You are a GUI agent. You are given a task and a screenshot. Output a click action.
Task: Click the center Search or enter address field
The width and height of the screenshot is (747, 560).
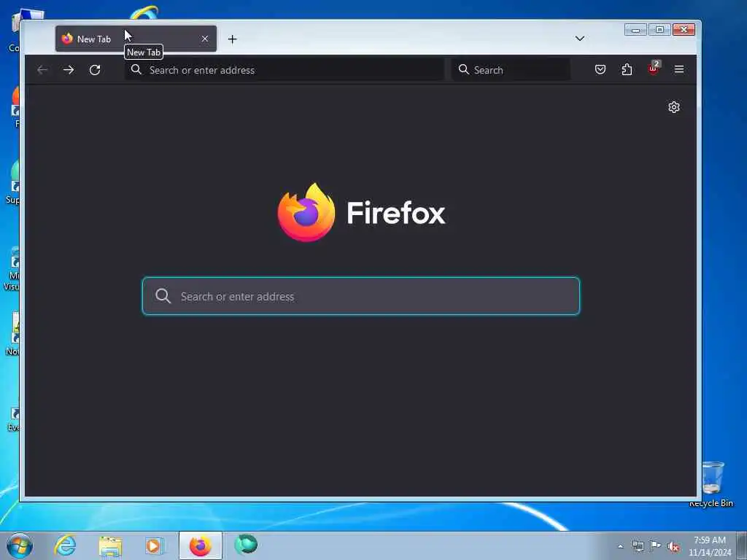tap(361, 296)
